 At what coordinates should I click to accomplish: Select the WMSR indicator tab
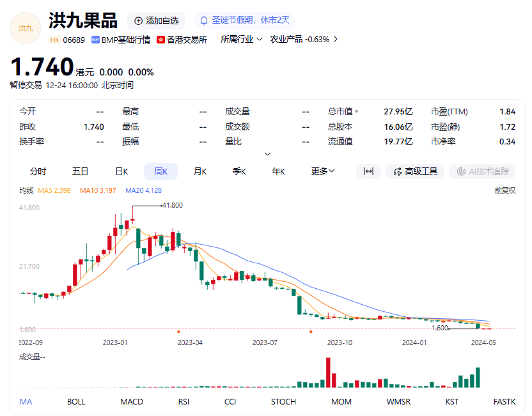pyautogui.click(x=398, y=402)
